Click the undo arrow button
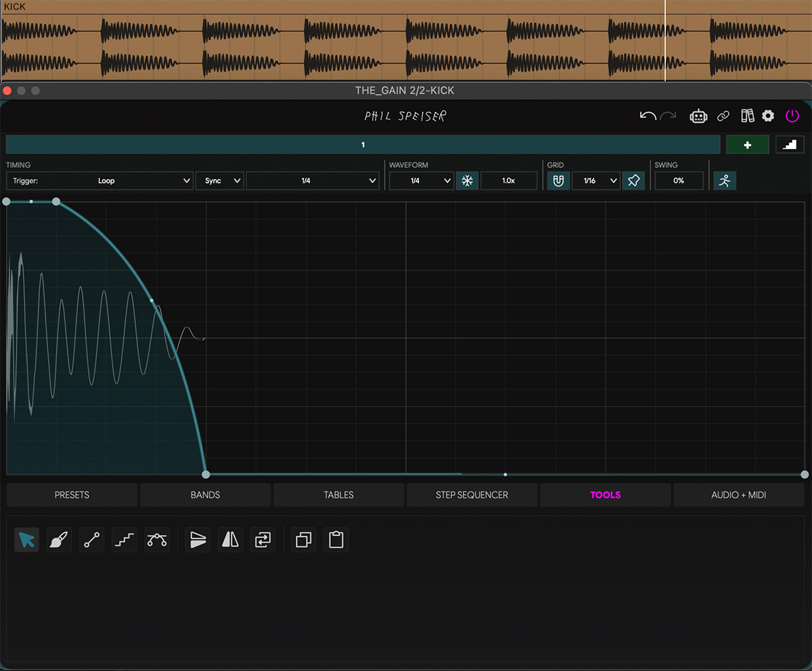 (x=648, y=116)
